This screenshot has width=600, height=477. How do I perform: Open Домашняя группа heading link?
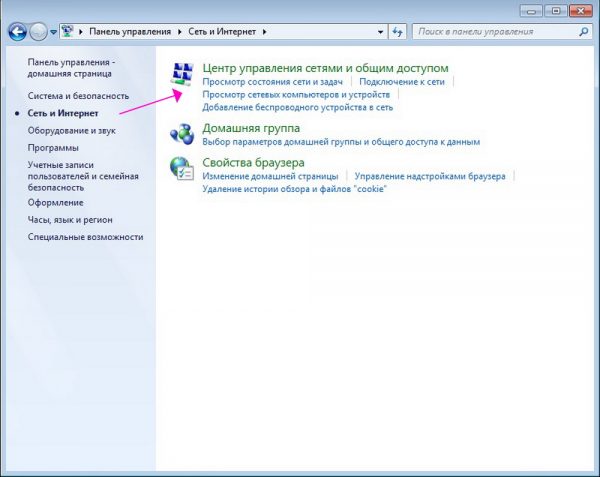tap(251, 128)
